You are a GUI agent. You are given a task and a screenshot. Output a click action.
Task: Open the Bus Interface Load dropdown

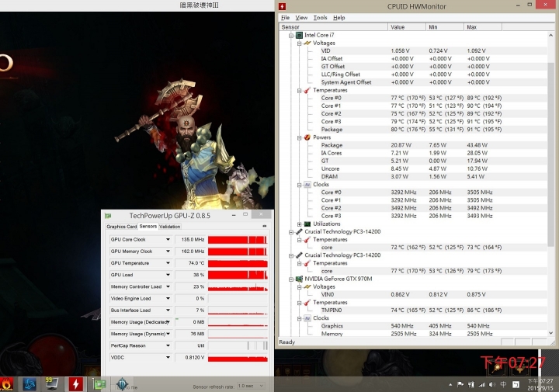tap(168, 310)
